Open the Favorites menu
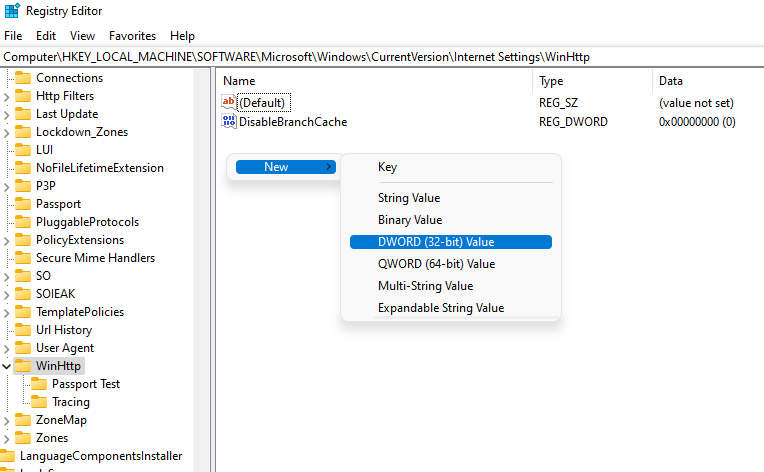 pos(132,35)
